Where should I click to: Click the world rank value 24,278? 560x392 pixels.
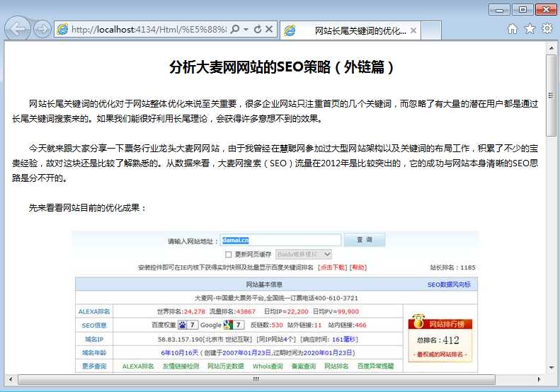coord(195,311)
